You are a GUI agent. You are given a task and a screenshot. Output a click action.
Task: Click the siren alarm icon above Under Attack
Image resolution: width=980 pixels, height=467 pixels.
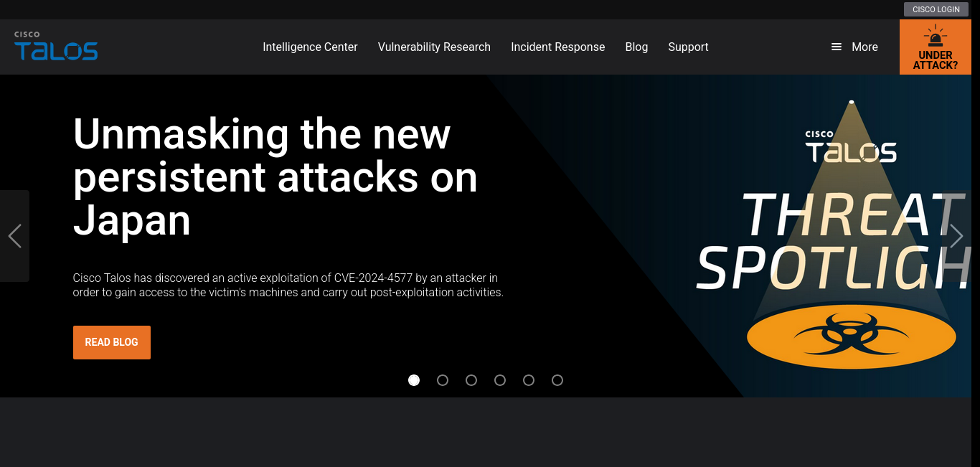(x=936, y=37)
